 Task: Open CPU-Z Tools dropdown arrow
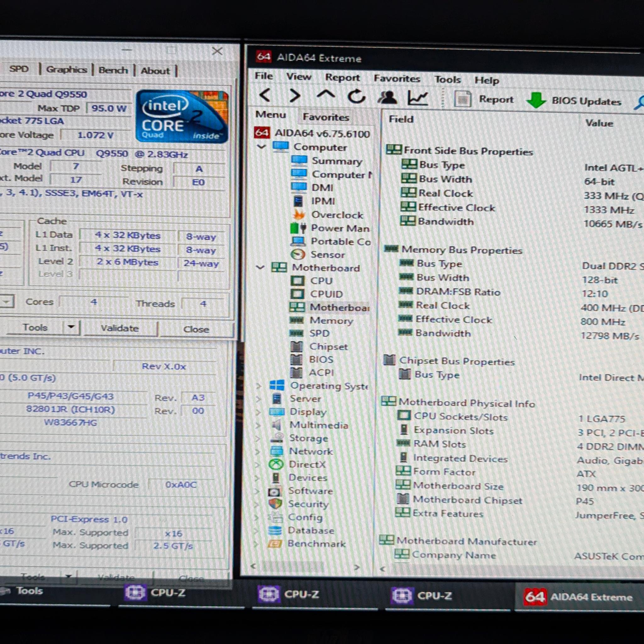coord(71,327)
